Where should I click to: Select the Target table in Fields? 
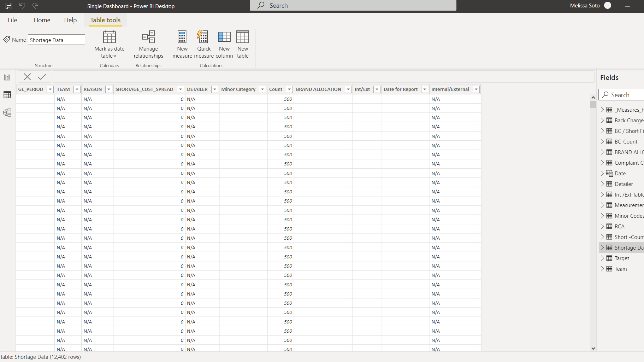pyautogui.click(x=622, y=258)
